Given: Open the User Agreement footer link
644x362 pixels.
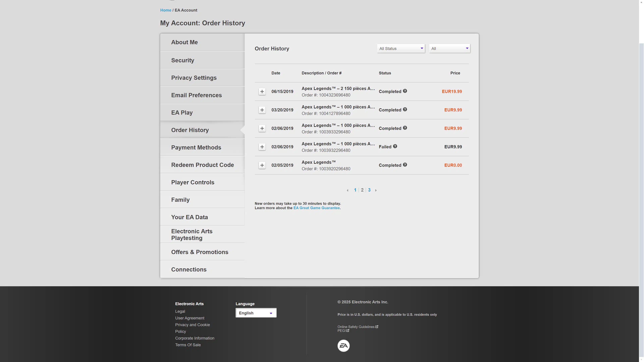Looking at the screenshot, I should pos(190,318).
